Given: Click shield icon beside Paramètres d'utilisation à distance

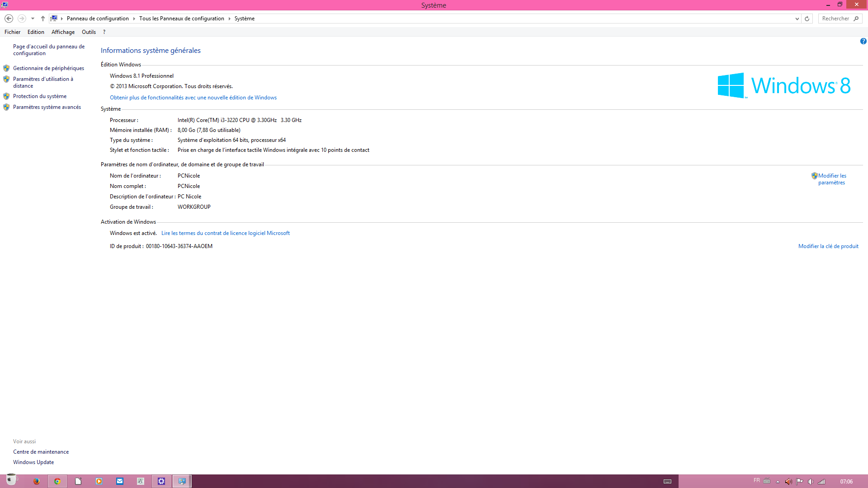Looking at the screenshot, I should pos(6,79).
